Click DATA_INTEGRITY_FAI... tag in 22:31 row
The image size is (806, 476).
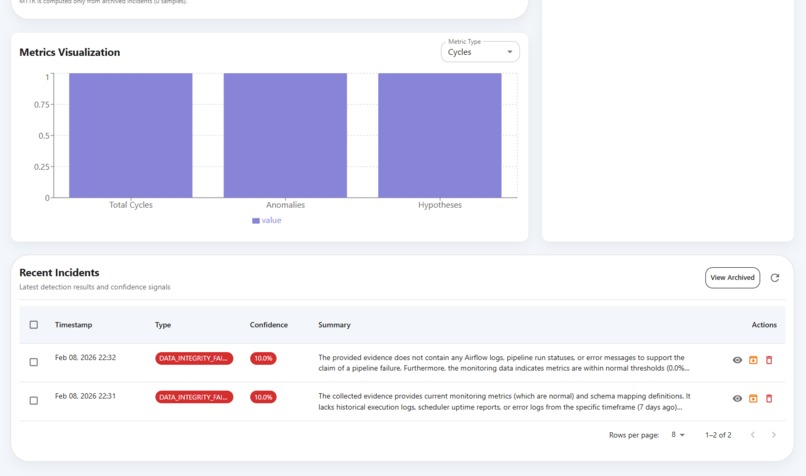[x=194, y=397]
